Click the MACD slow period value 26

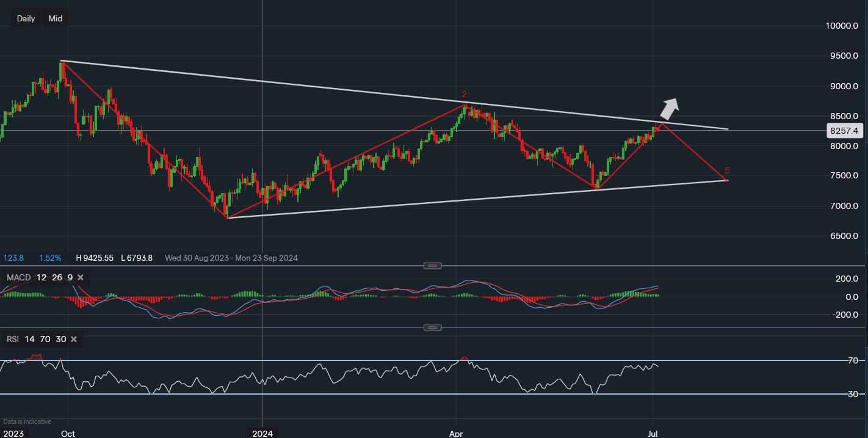coord(56,277)
